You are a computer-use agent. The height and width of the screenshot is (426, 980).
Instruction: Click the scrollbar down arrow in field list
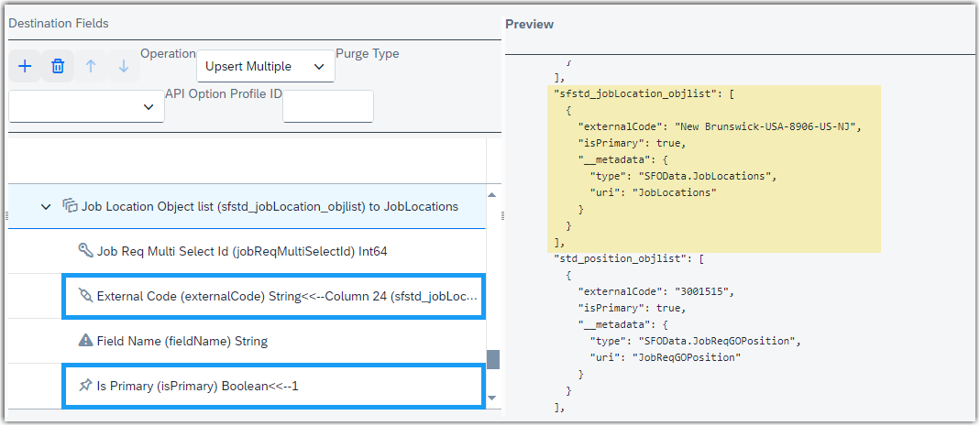click(492, 398)
